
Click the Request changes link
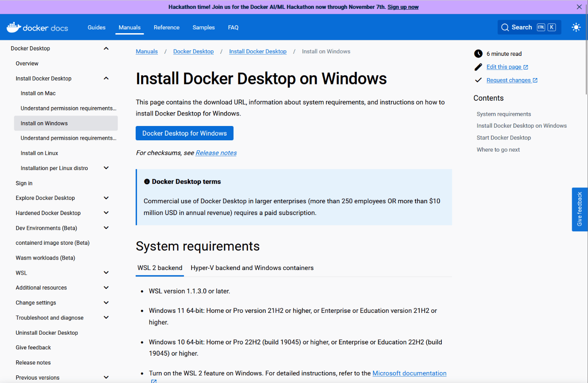pos(509,80)
